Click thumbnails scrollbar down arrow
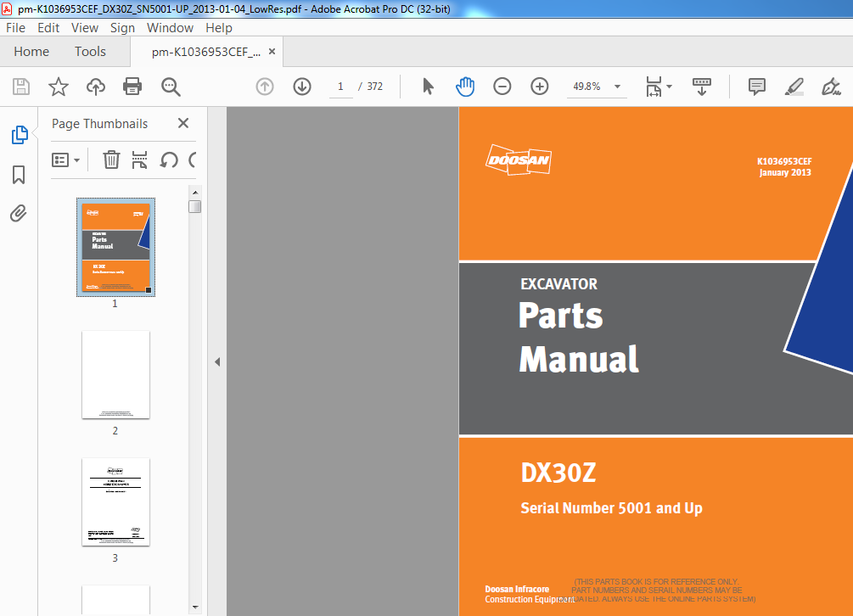Screen dimensions: 853x616 (x=195, y=607)
